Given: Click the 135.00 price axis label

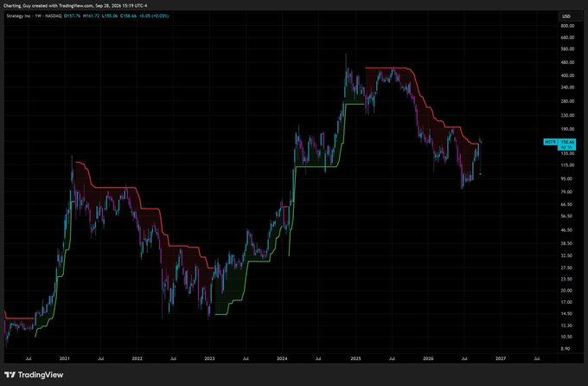Looking at the screenshot, I should pyautogui.click(x=567, y=153).
